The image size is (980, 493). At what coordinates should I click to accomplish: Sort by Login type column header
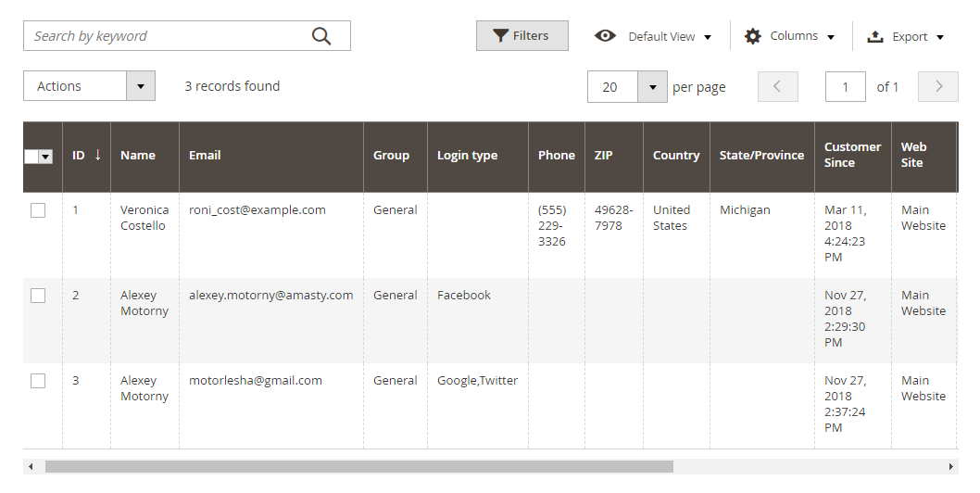click(x=467, y=155)
